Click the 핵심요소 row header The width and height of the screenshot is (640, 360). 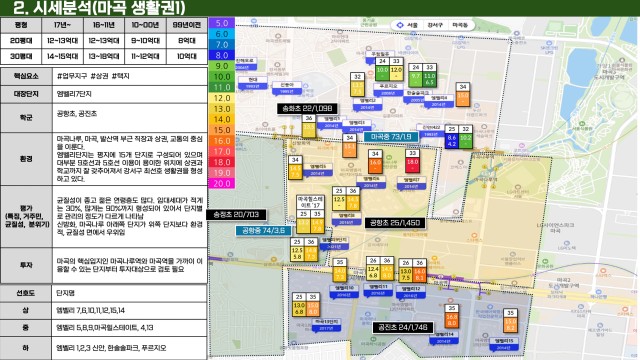point(26,76)
